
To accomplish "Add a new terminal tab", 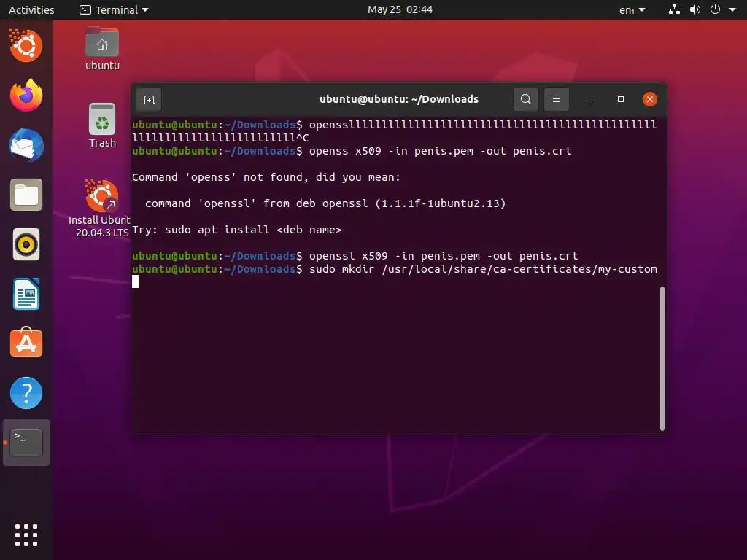I will 149,99.
